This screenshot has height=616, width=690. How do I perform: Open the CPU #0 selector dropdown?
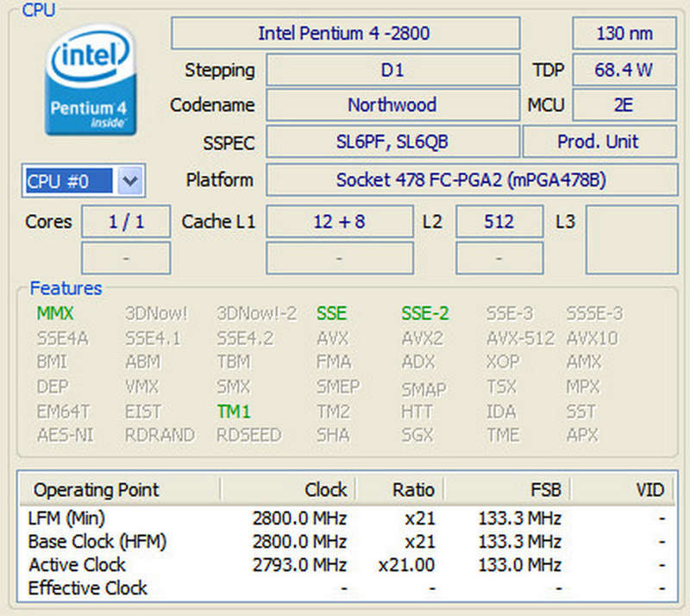130,180
